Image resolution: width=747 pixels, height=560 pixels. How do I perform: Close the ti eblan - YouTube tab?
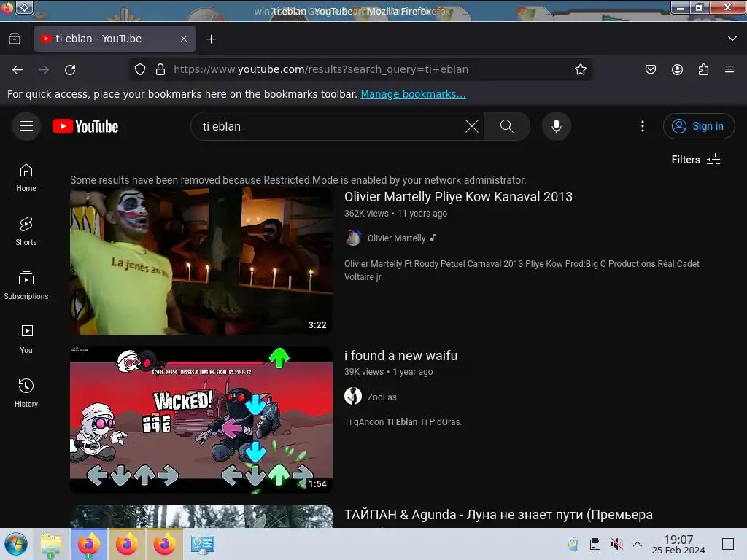click(183, 39)
